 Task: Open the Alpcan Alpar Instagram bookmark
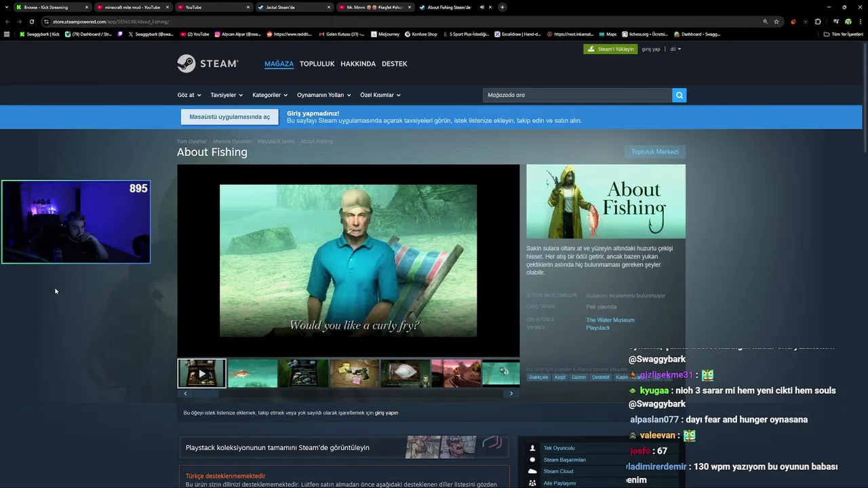pyautogui.click(x=238, y=34)
